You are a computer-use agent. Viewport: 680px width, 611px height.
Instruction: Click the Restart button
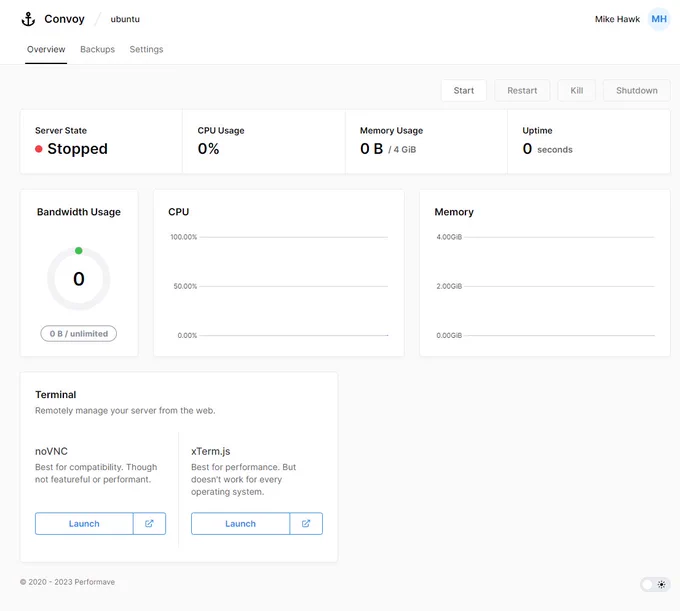tap(522, 91)
